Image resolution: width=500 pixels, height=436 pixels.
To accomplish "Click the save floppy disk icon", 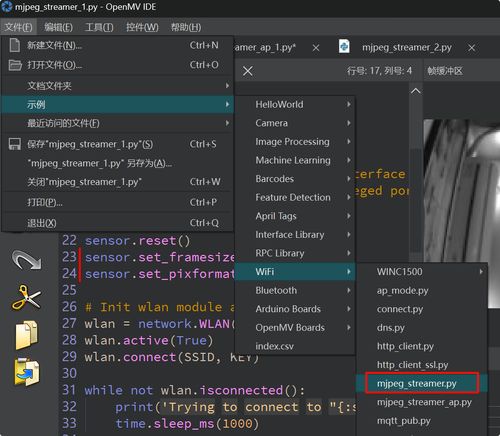I will click(15, 144).
